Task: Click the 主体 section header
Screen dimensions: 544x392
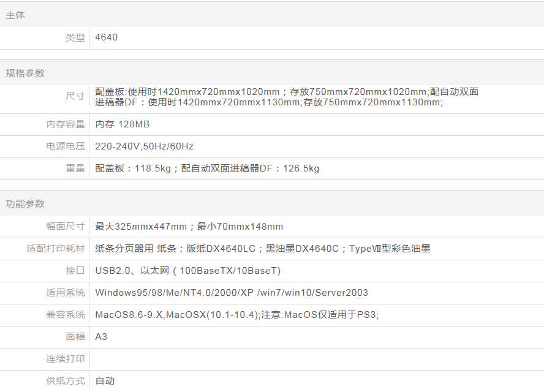Action: [15, 15]
